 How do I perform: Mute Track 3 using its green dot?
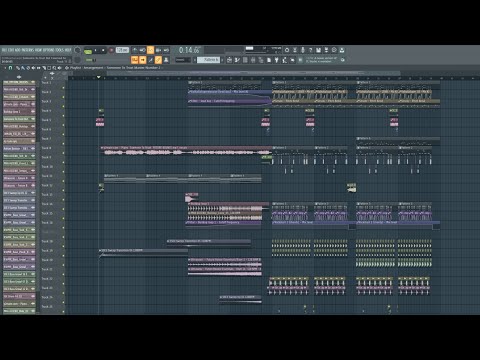click(63, 106)
